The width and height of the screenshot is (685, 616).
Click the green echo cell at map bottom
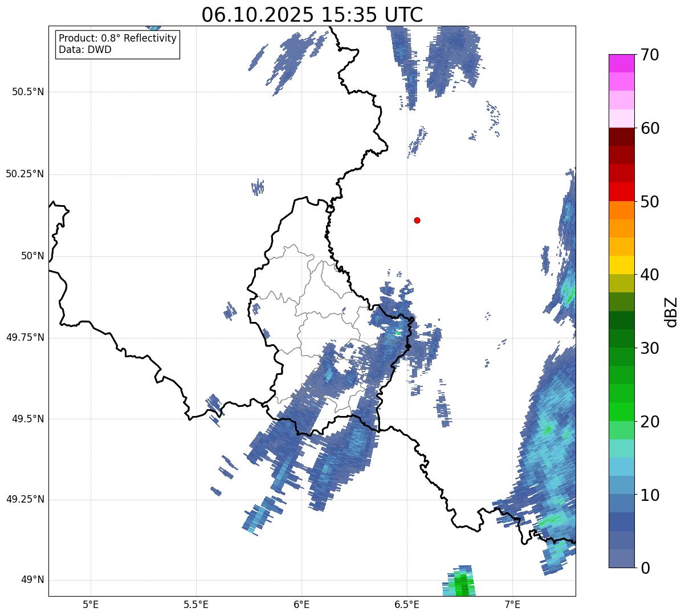(459, 581)
